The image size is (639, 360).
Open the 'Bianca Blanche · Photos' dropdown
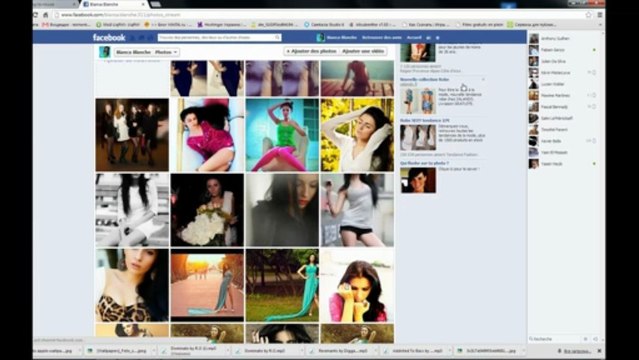(147, 52)
